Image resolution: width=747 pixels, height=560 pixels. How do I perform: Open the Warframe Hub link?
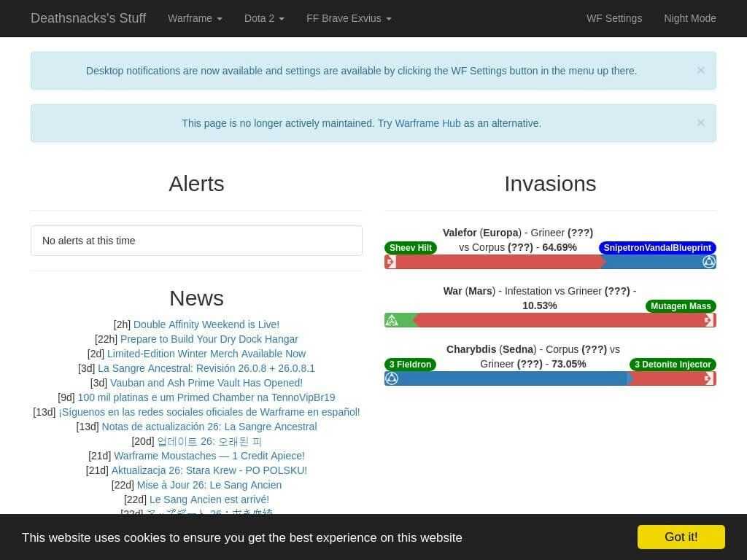pyautogui.click(x=427, y=123)
